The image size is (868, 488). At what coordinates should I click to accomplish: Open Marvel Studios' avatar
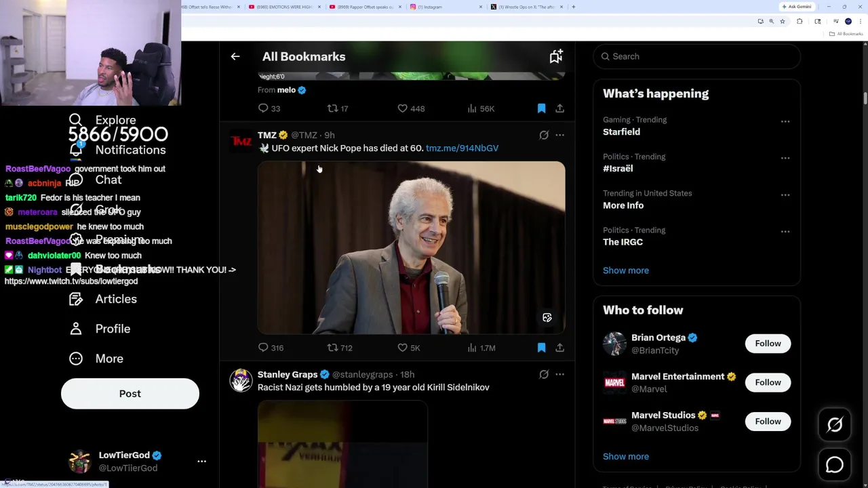coord(614,422)
